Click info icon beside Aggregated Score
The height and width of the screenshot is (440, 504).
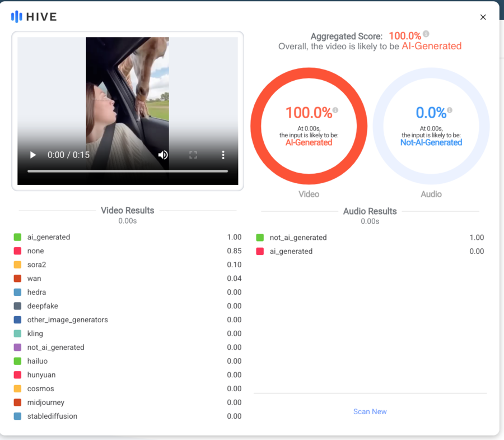426,34
